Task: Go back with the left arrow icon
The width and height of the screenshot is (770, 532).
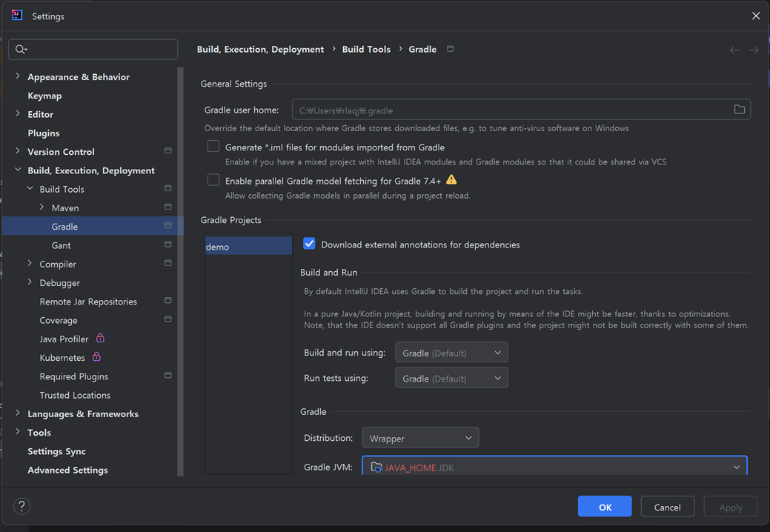Action: tap(734, 50)
